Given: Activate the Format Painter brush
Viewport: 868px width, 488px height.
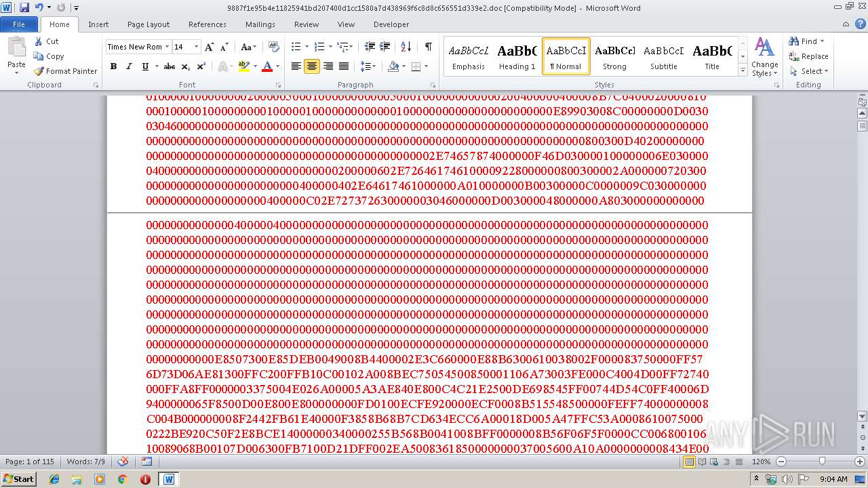Looking at the screenshot, I should click(x=65, y=71).
